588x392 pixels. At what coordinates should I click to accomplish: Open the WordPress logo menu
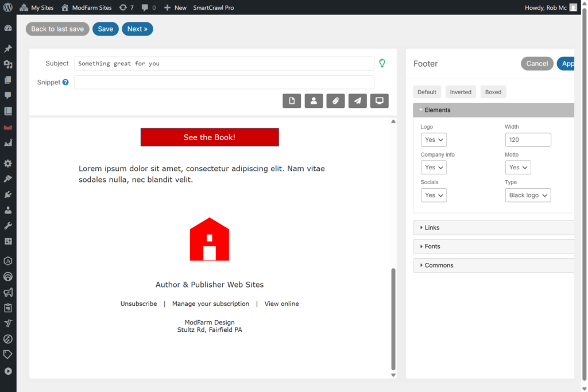click(8, 7)
